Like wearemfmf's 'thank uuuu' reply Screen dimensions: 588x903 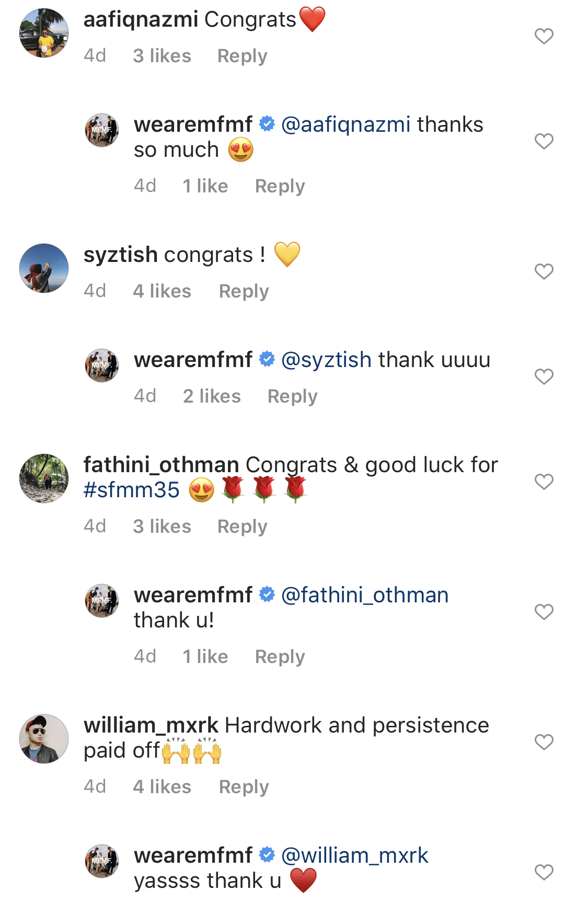click(544, 376)
